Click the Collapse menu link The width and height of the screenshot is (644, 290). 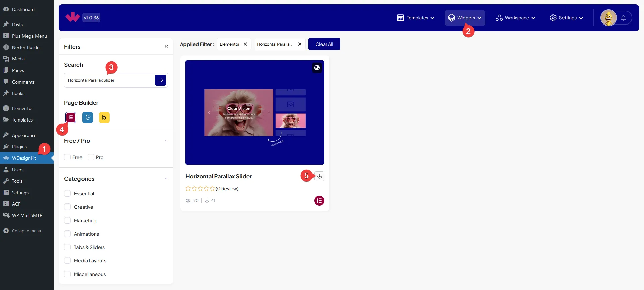coord(26,231)
